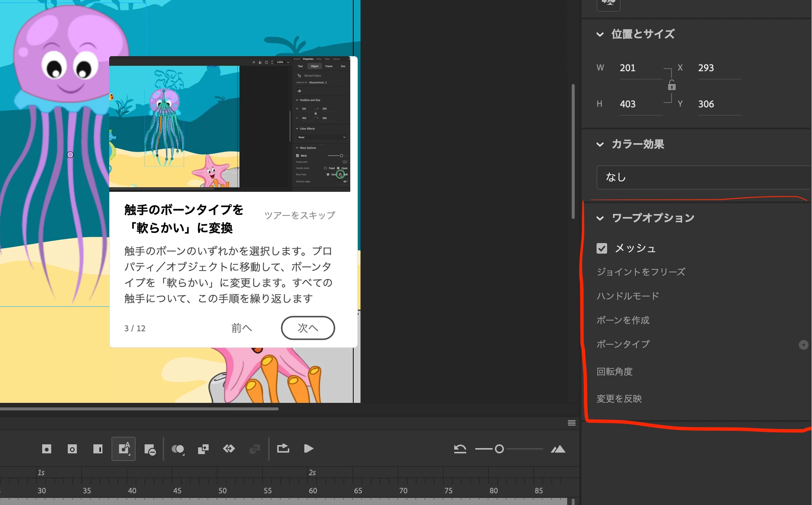
Task: Click the Edit Multiple Frames icon
Action: [203, 449]
